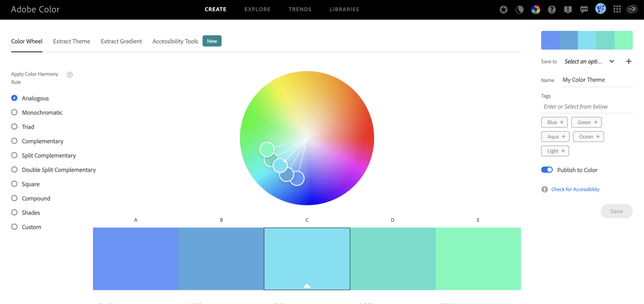This screenshot has width=644, height=304.
Task: Open the Help menu via question mark icon
Action: [552, 9]
